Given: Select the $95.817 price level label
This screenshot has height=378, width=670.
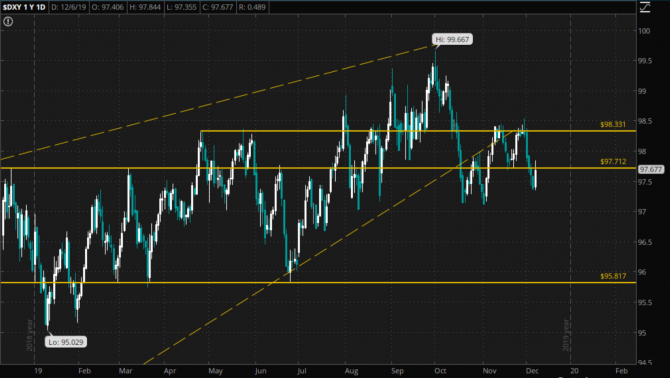Looking at the screenshot, I should click(x=613, y=276).
